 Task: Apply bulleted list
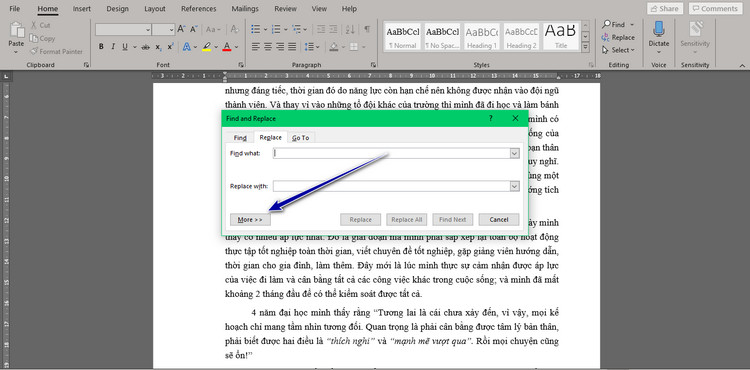point(256,29)
